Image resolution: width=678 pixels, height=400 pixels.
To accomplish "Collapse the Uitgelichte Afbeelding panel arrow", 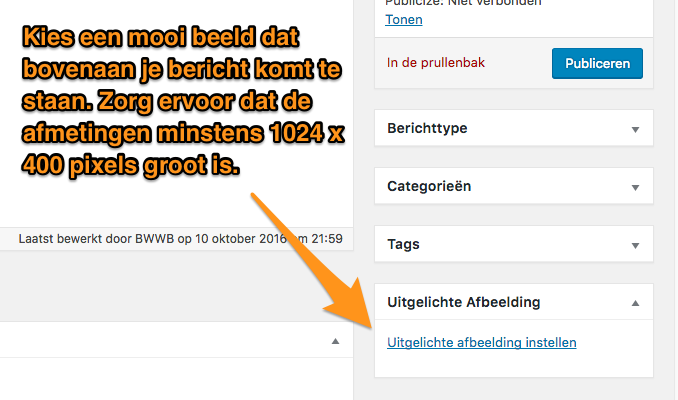I will point(635,303).
